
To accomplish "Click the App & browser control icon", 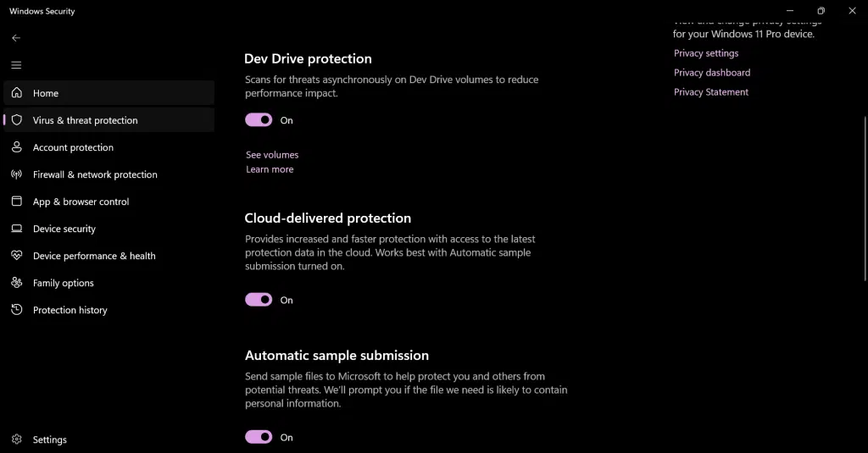I will coord(16,202).
